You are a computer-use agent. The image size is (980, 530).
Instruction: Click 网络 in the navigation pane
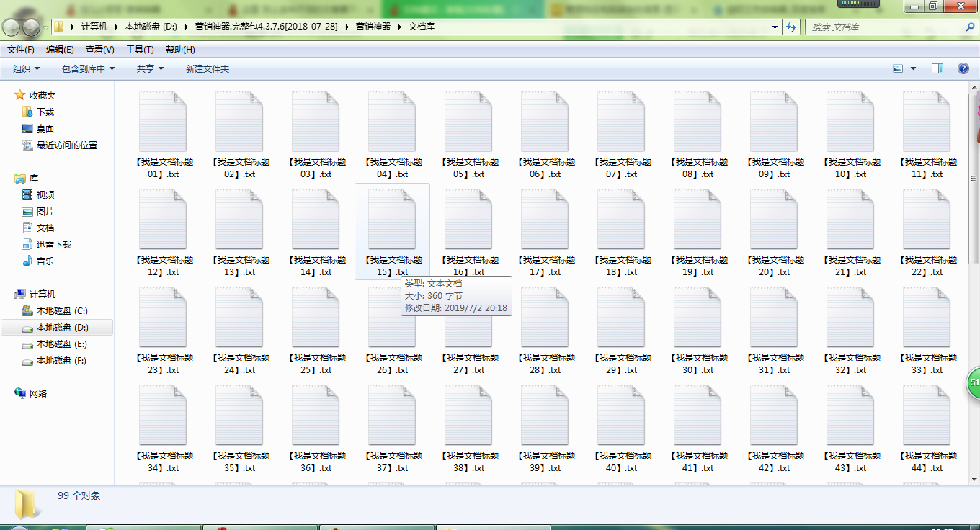(x=37, y=393)
